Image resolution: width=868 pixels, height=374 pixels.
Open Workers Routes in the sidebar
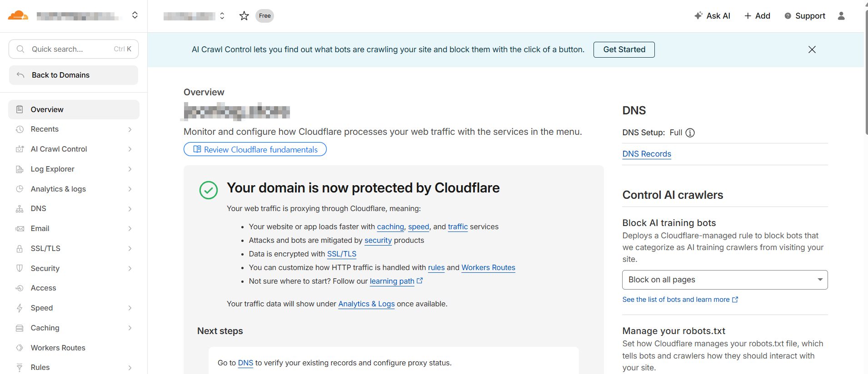pos(74,348)
